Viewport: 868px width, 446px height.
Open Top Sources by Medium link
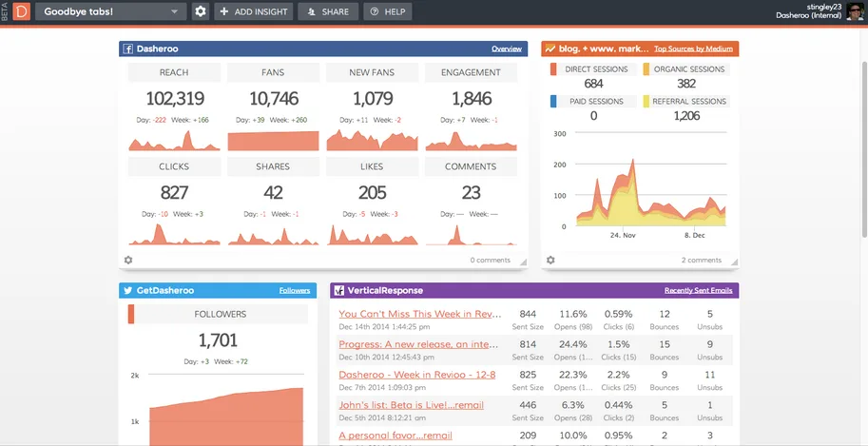point(693,48)
